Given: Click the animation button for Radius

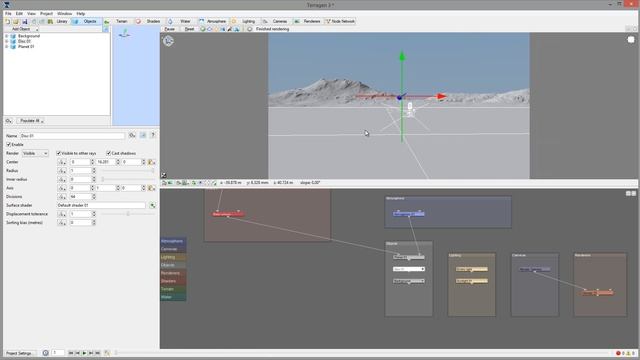Looking at the screenshot, I should [x=62, y=171].
